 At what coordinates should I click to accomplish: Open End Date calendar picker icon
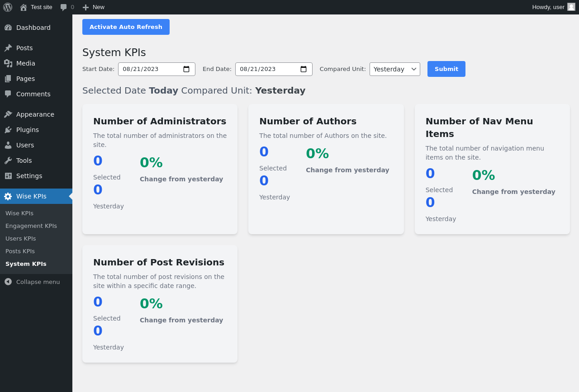[304, 69]
